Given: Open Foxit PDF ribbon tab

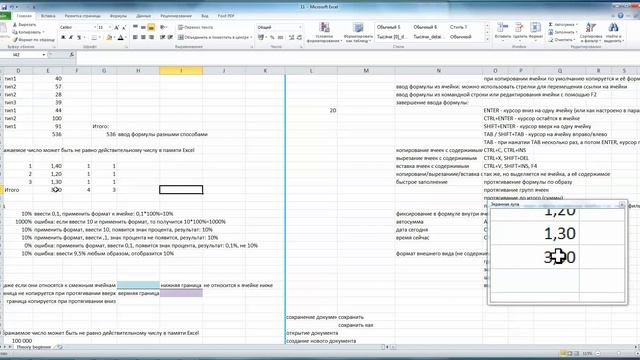Looking at the screenshot, I should (226, 16).
